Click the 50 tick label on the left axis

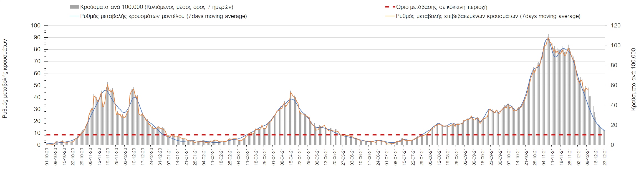pos(37,85)
